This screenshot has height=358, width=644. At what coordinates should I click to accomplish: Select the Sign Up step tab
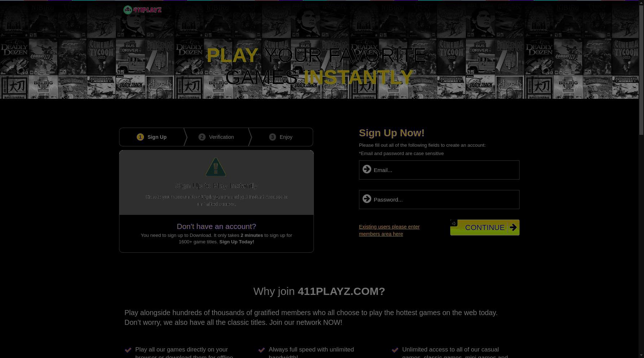[x=152, y=137]
